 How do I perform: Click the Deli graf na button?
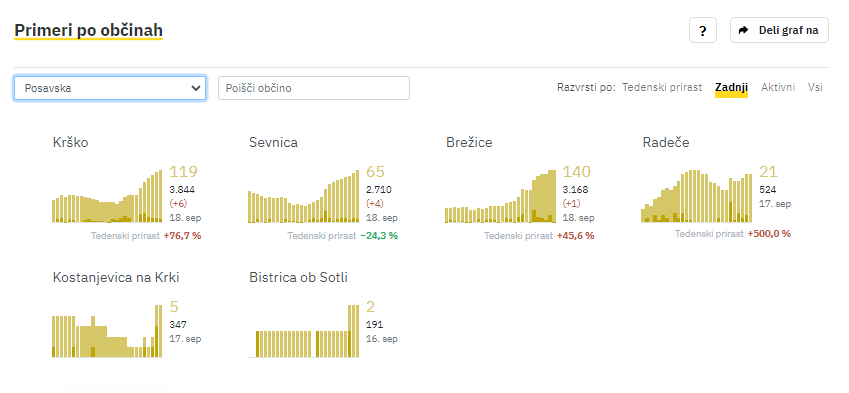(x=779, y=30)
